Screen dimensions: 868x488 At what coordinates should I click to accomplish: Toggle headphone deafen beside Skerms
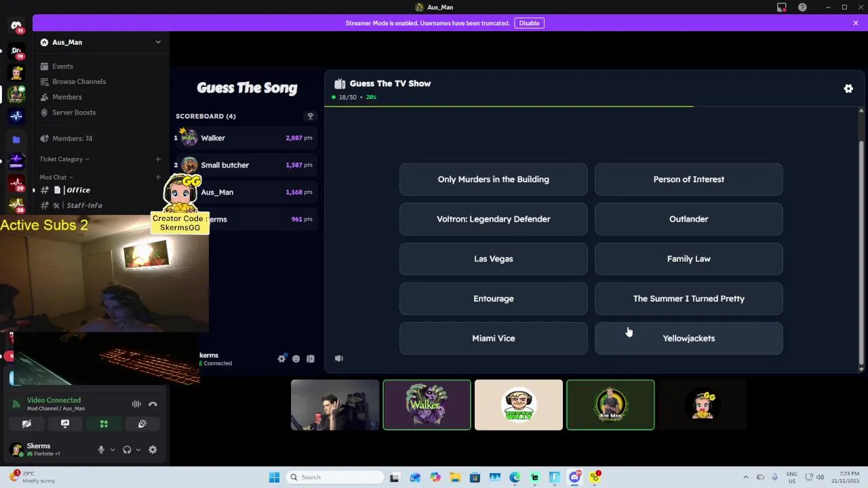coord(127,449)
